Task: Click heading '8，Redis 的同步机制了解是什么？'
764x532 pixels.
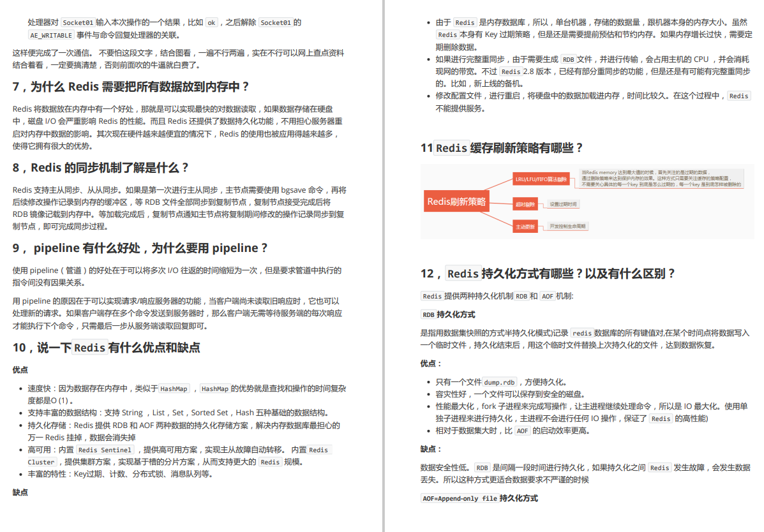Action: 100,168
